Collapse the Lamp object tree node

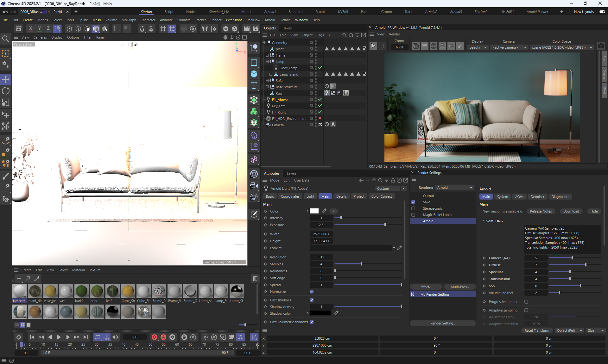[267, 62]
